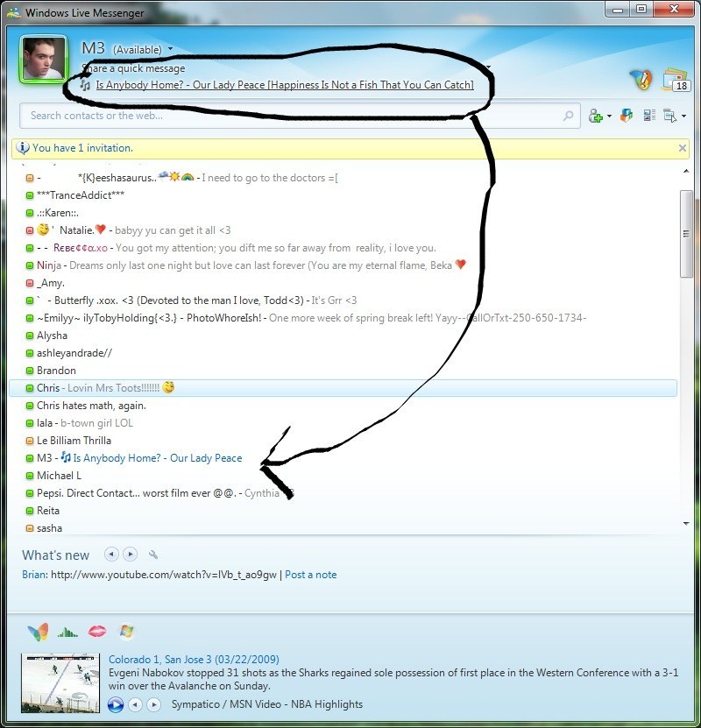Screen dimensions: 701x728
Task: Open Brian's What's new update
Action: [150, 575]
